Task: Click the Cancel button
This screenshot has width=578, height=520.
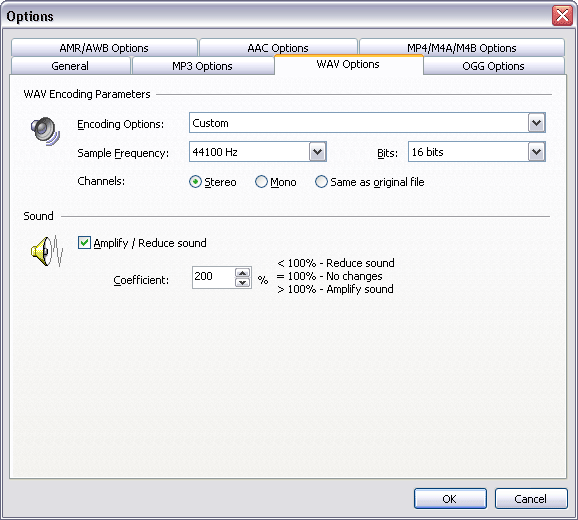Action: pos(531,499)
